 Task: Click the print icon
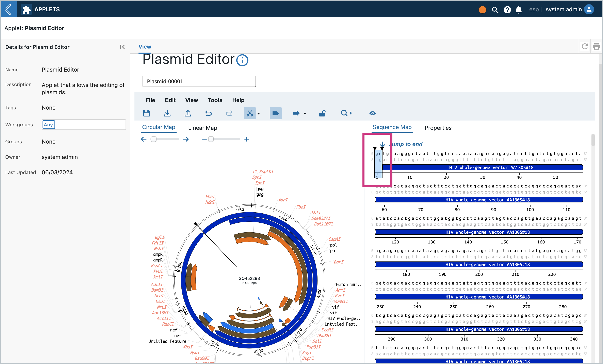click(x=596, y=46)
